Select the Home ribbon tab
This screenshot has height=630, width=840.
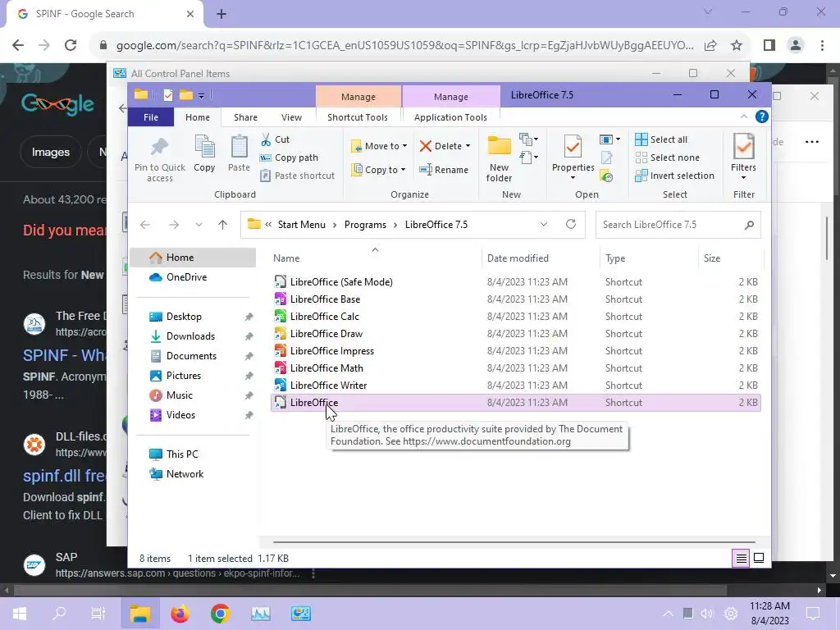[198, 117]
